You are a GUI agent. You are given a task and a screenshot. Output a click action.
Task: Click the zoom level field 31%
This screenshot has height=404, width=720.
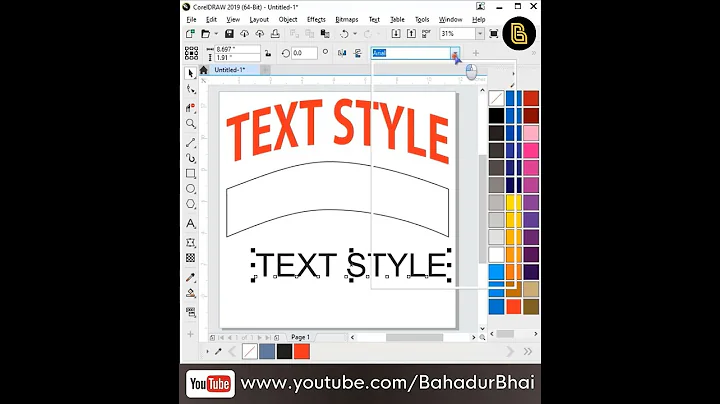(x=457, y=34)
